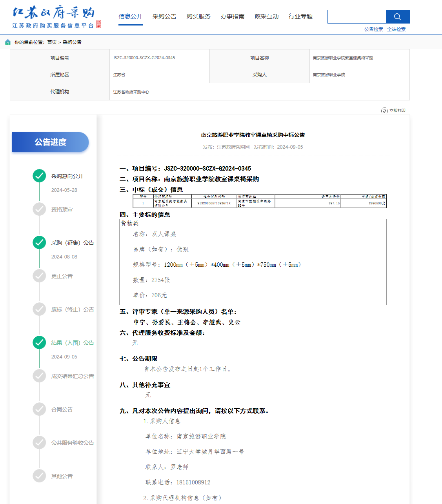The height and width of the screenshot is (504, 442).
Task: Click publisher text 江苏政府采购网
Action: pyautogui.click(x=233, y=147)
